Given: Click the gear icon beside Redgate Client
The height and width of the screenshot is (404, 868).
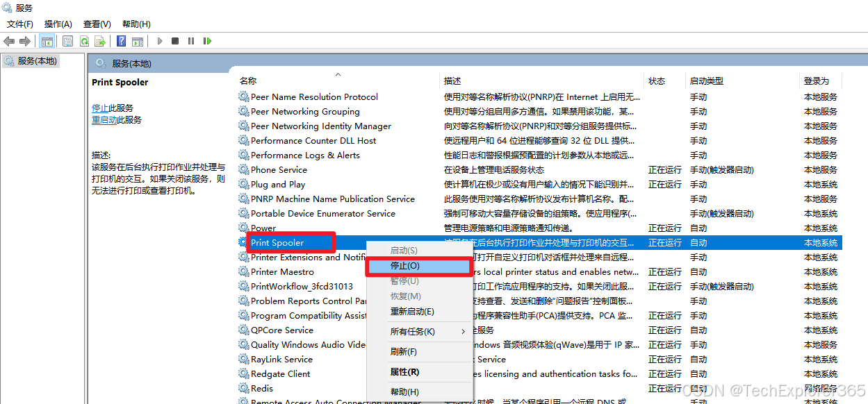Looking at the screenshot, I should (x=243, y=373).
